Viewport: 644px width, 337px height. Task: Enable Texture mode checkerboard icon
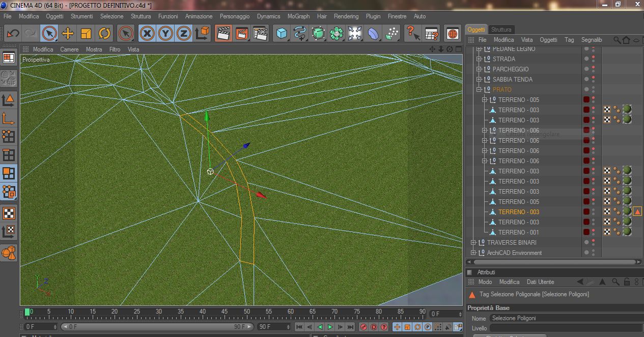click(x=9, y=214)
